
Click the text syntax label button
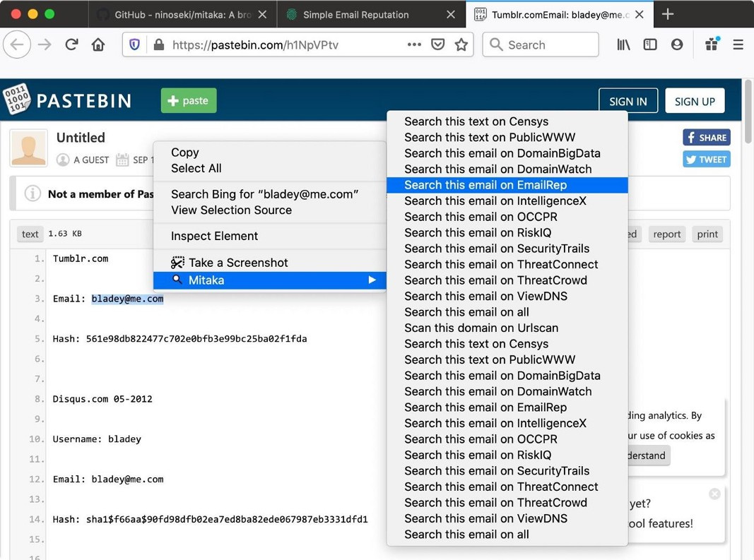(30, 234)
